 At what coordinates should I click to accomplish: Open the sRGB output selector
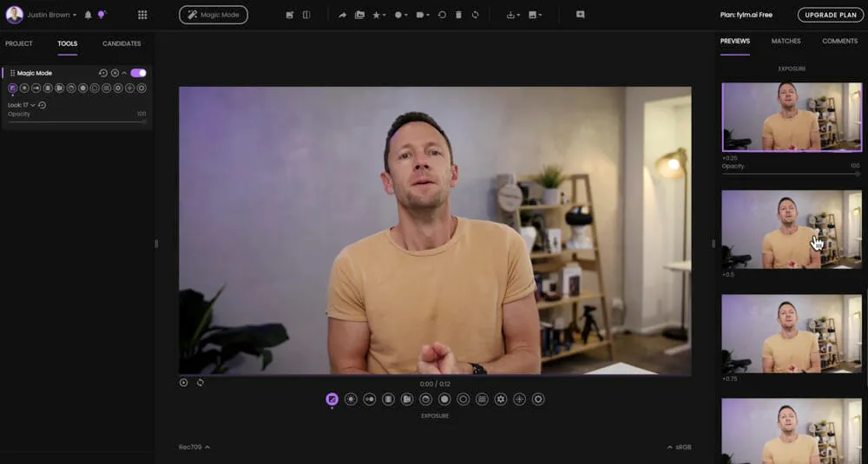click(x=679, y=448)
